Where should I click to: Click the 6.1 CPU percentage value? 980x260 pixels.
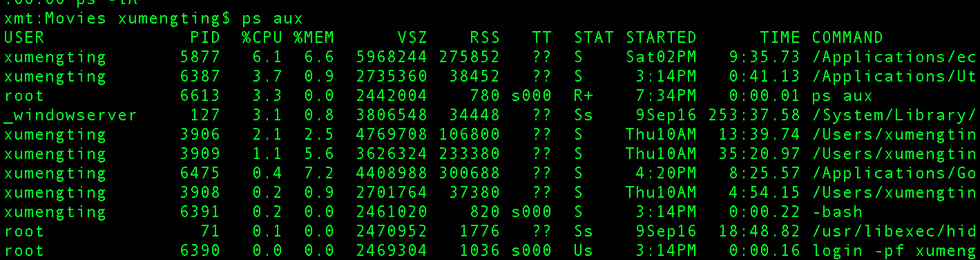(267, 57)
